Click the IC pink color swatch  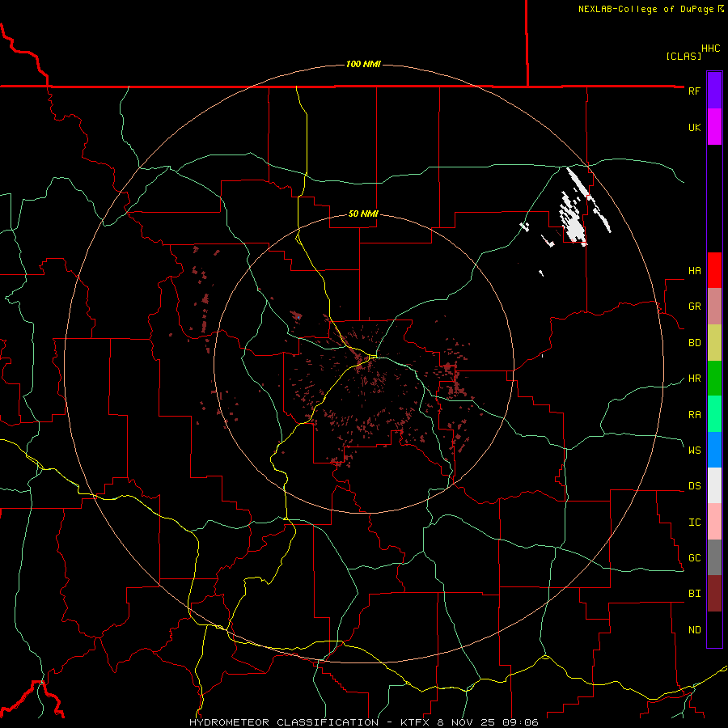(714, 522)
